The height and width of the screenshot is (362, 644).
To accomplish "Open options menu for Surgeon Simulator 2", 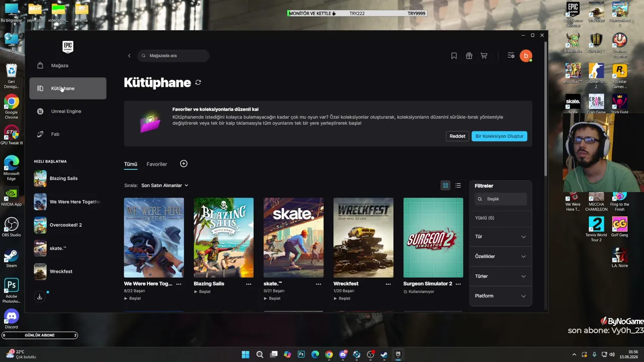I will pyautogui.click(x=458, y=284).
